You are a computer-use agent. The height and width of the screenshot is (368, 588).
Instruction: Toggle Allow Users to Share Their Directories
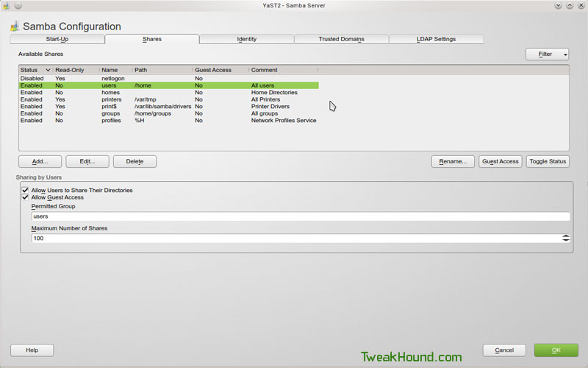pos(25,190)
